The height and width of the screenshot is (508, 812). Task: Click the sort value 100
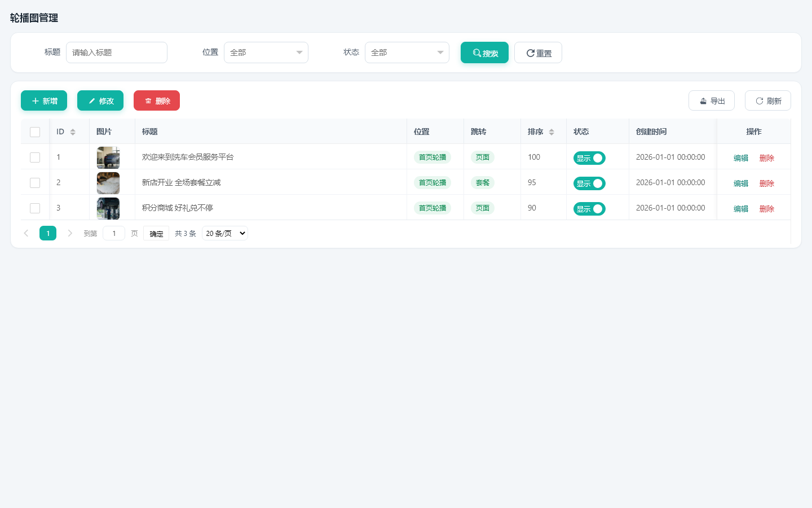point(534,157)
